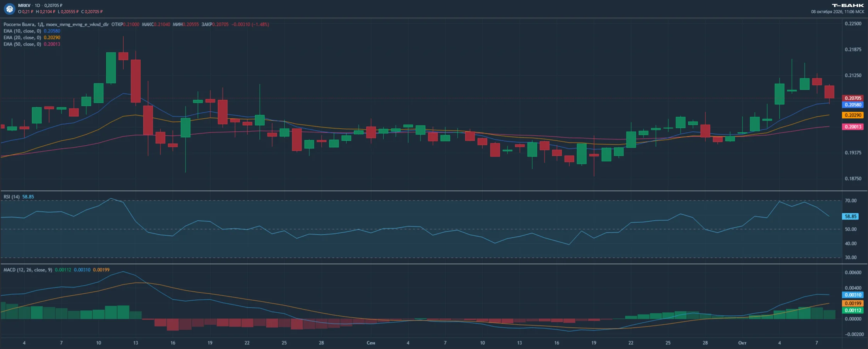Click the Сен month label on time axis
The width and height of the screenshot is (868, 349).
(371, 343)
